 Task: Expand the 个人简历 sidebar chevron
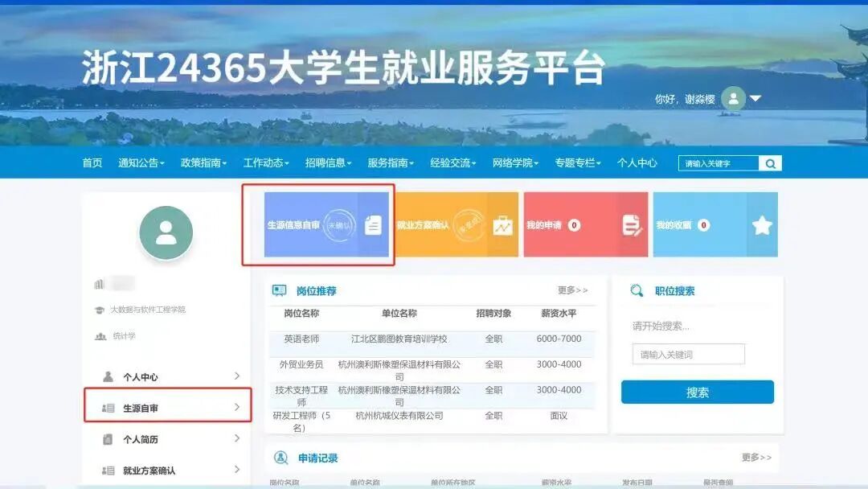[x=236, y=438]
